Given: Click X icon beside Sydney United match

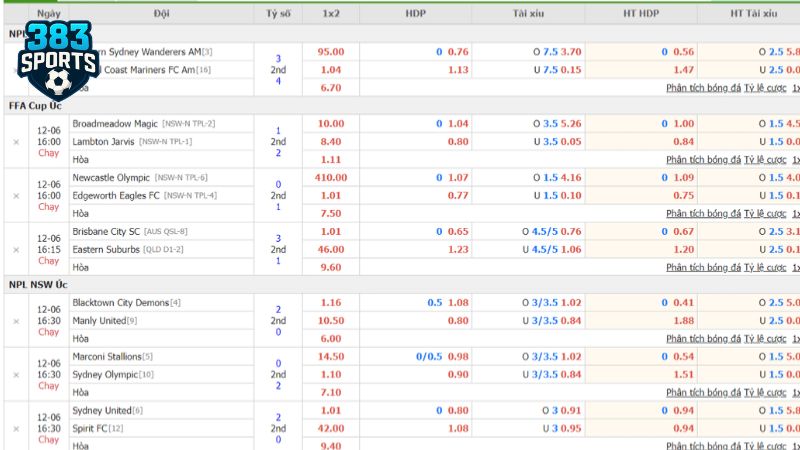Looking at the screenshot, I should pyautogui.click(x=15, y=428).
